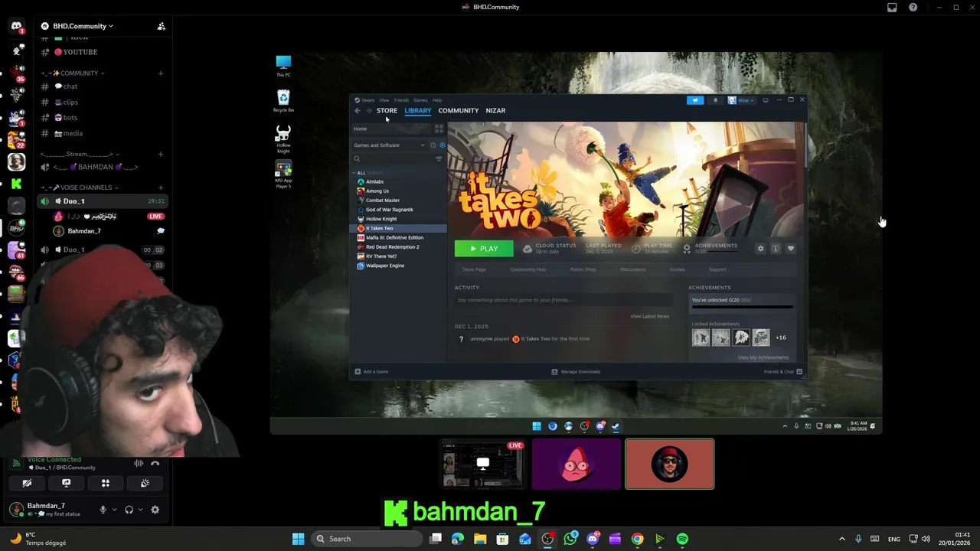Collapse the COMMUNITY channel category
Image resolution: width=980 pixels, height=551 pixels.
(73, 73)
